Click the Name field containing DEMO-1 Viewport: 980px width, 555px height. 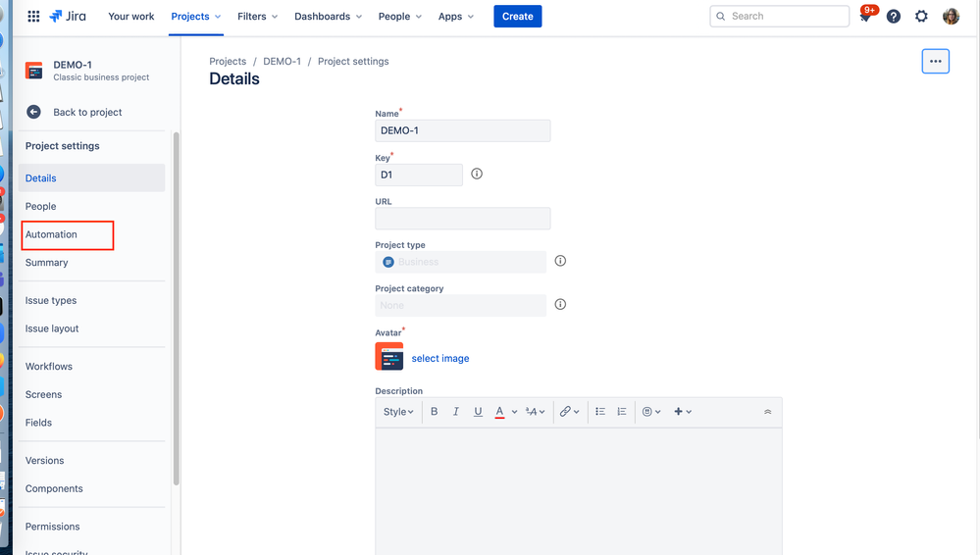pos(462,130)
